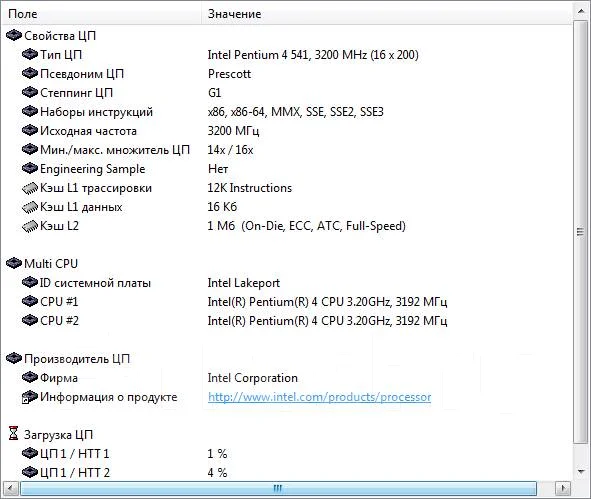Click the icon beside Наборы инструкций
The height and width of the screenshot is (499, 591).
coord(30,111)
